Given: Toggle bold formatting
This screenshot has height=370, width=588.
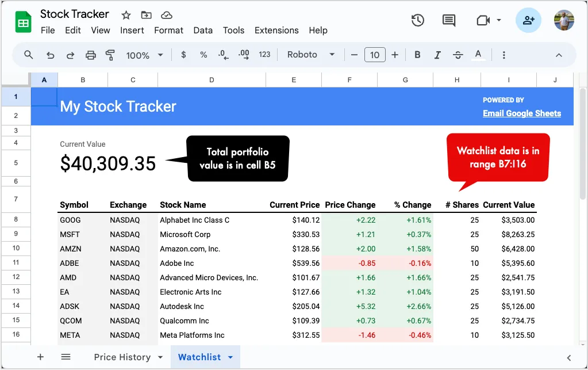Looking at the screenshot, I should 417,54.
